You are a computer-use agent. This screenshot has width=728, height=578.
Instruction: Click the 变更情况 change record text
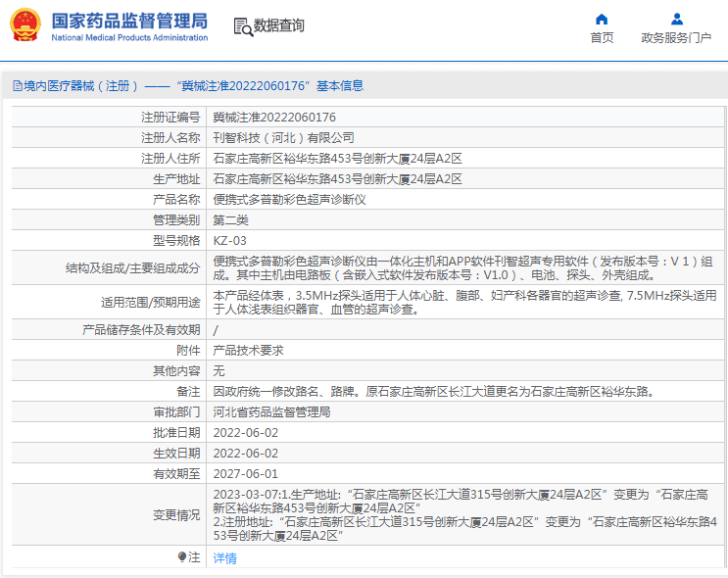click(x=464, y=515)
